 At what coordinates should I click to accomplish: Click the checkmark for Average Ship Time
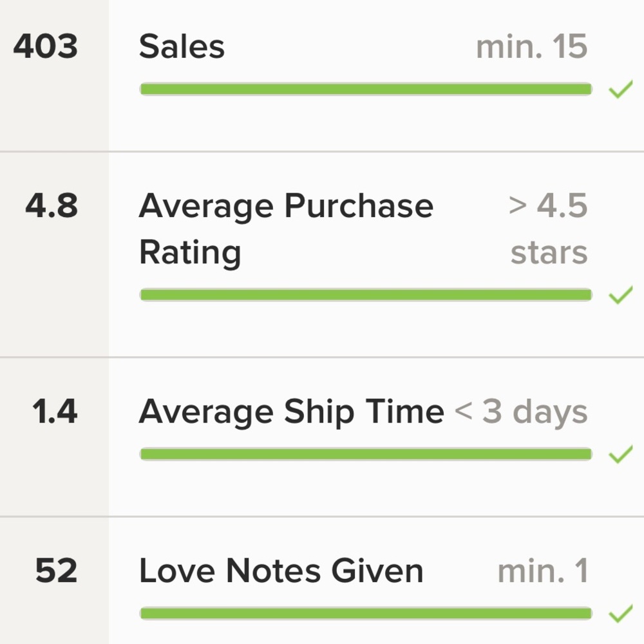coord(621,455)
